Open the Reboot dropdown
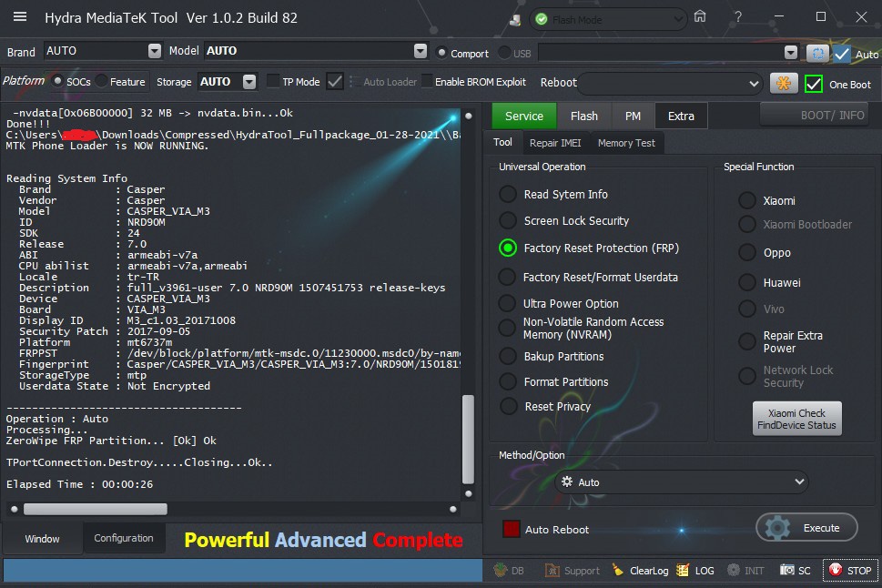Image resolution: width=882 pixels, height=588 pixels. tap(754, 84)
